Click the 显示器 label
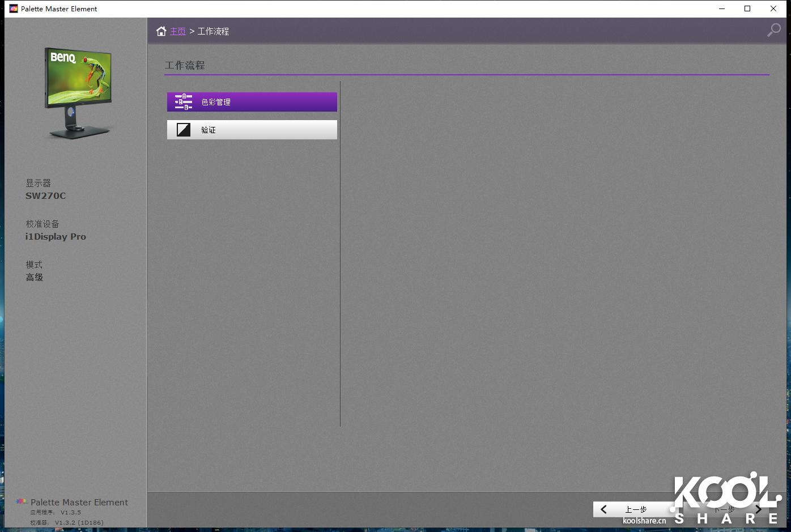The height and width of the screenshot is (532, 791). pyautogui.click(x=38, y=183)
